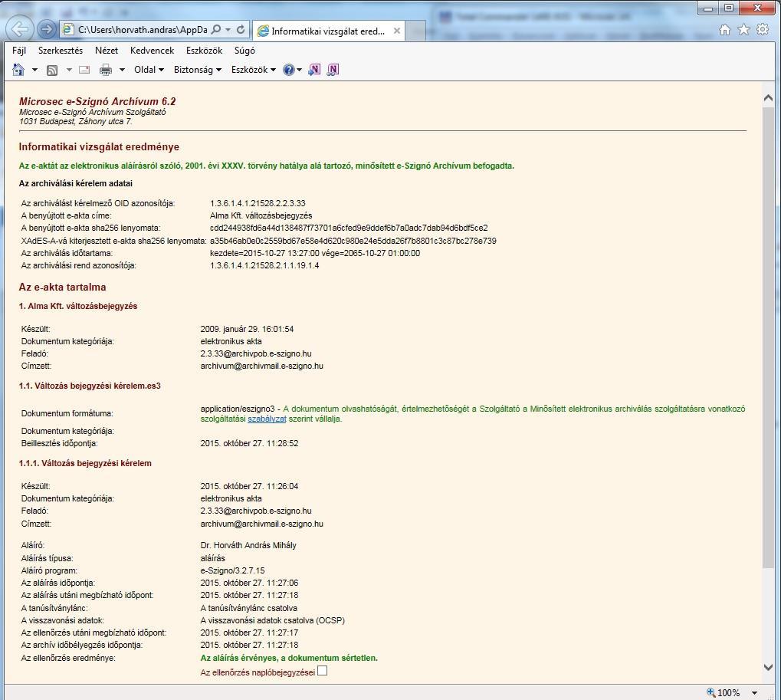This screenshot has width=781, height=700.
Task: Click the RSS feeds icon in command bar
Action: click(x=52, y=71)
